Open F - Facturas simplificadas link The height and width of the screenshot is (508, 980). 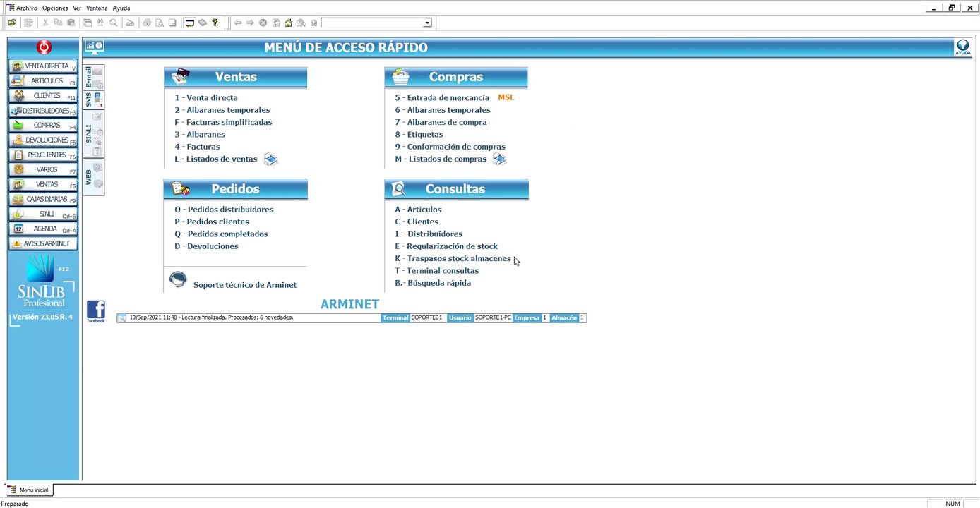223,122
